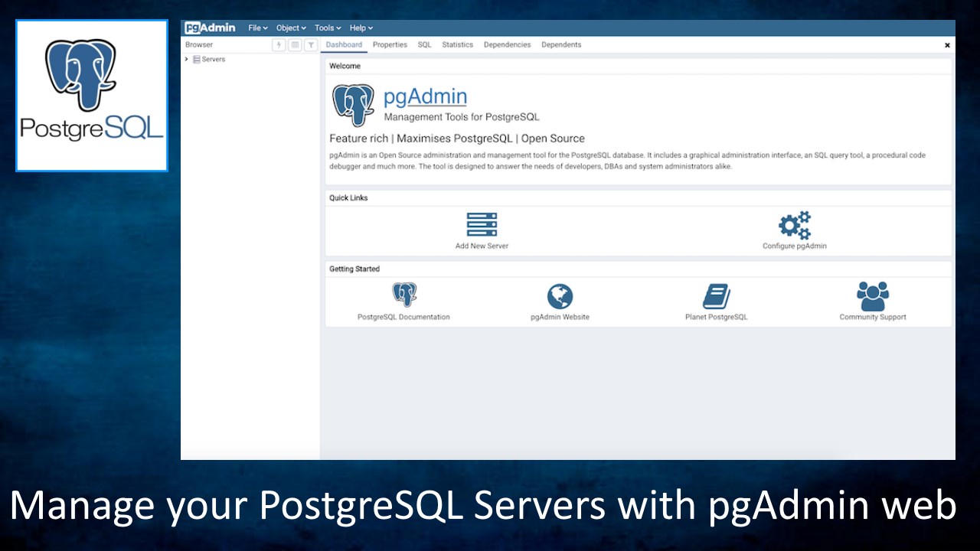Click the Quick Links section header
This screenshot has height=551, width=980.
[x=348, y=198]
